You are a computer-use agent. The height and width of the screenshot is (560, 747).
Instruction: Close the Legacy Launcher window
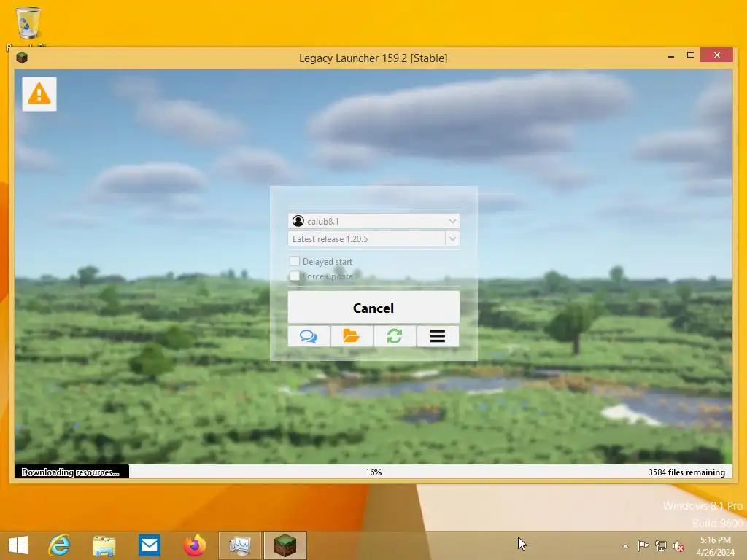(717, 55)
